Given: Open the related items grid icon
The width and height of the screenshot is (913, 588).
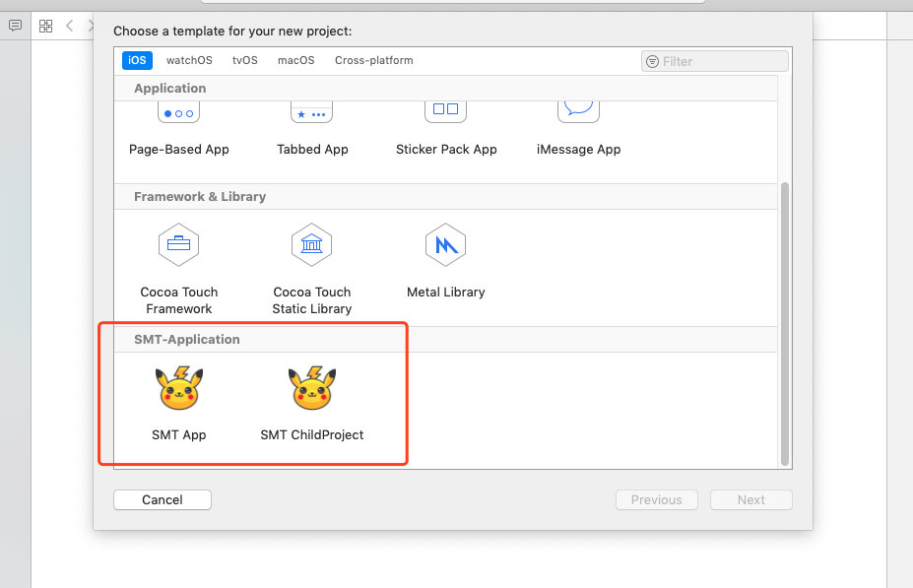Looking at the screenshot, I should tap(45, 26).
